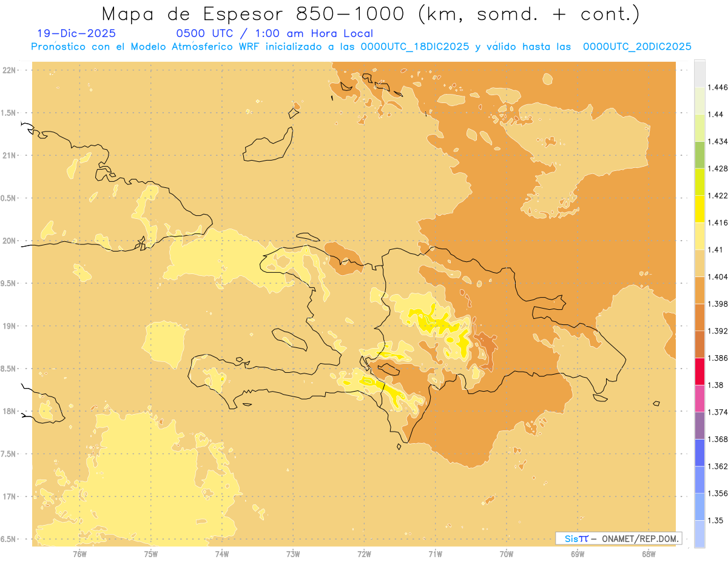Click the 19N latitude label
The image size is (728, 562).
point(9,326)
